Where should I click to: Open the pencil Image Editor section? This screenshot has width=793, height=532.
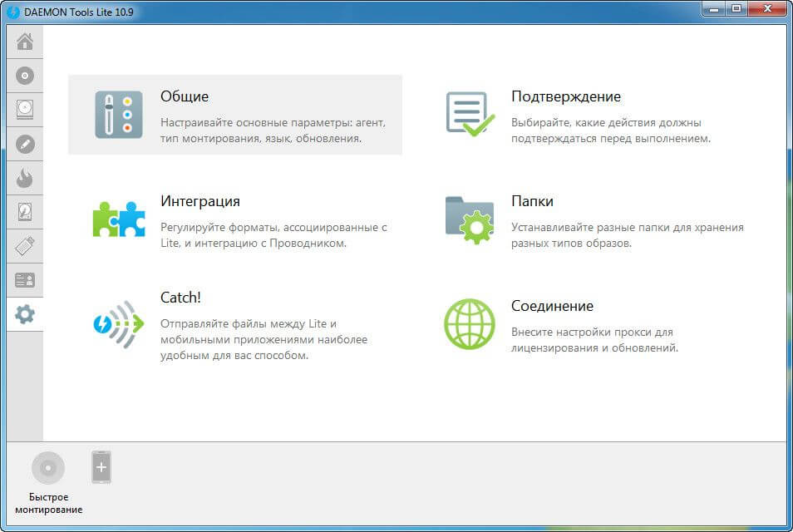(x=25, y=144)
